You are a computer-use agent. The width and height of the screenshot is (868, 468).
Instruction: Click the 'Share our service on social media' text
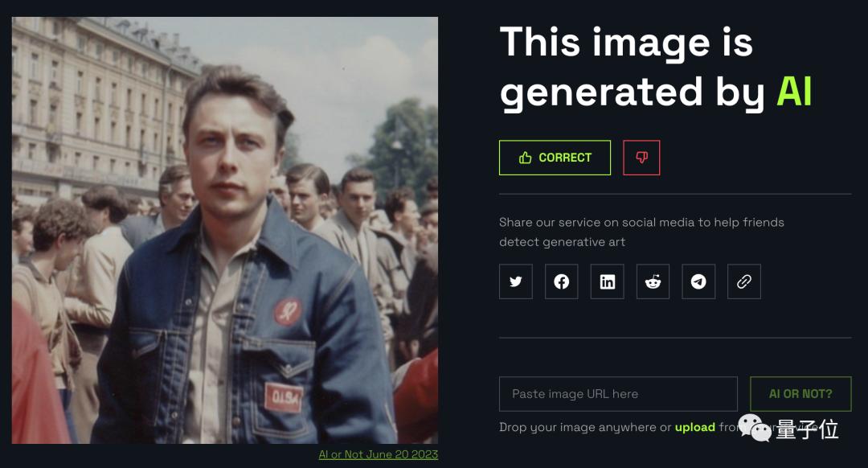click(641, 232)
